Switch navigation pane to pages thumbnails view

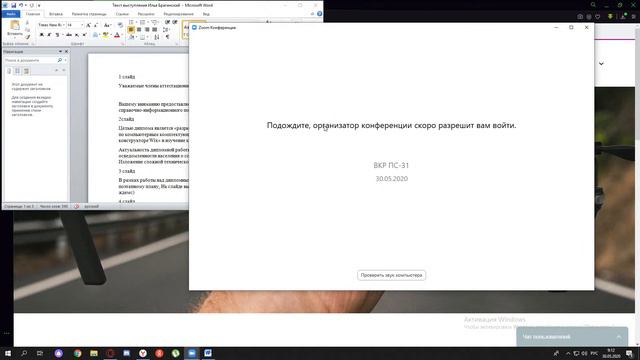18,71
